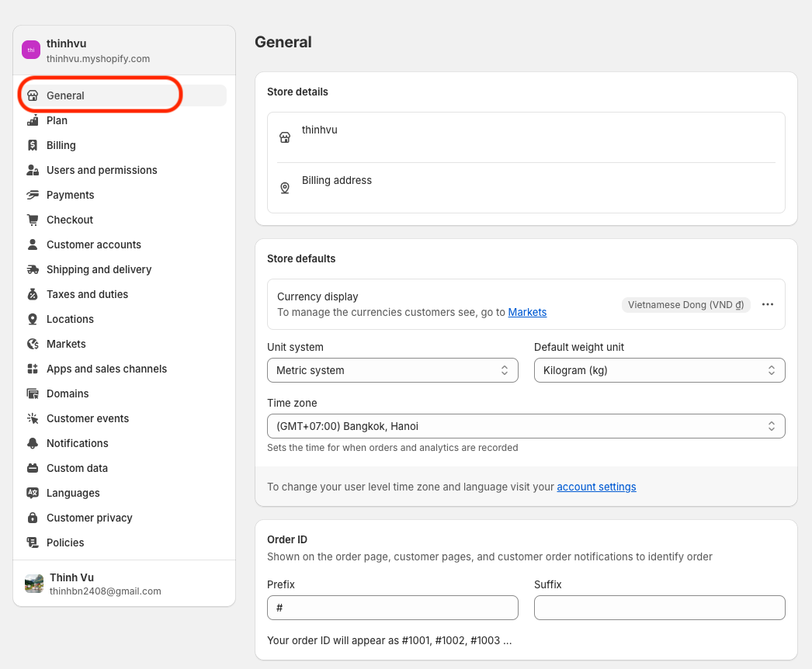This screenshot has width=812, height=669.
Task: Open the currency display three-dot menu
Action: click(x=768, y=304)
